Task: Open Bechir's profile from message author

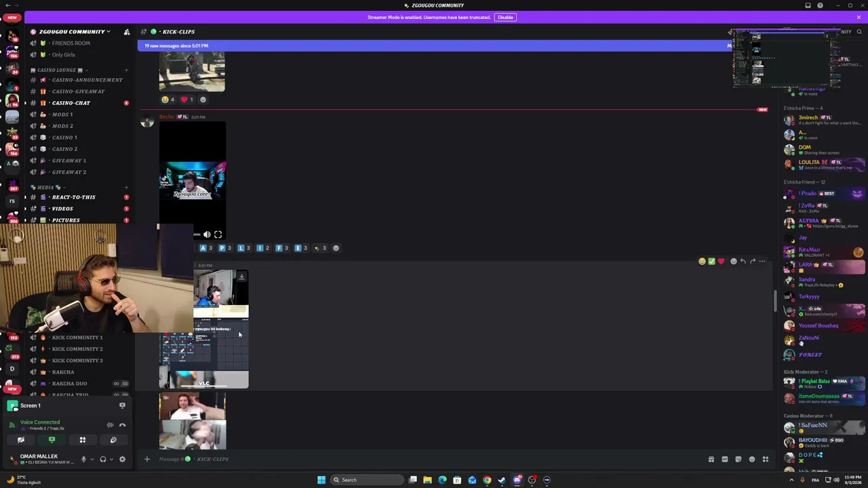Action: (167, 117)
